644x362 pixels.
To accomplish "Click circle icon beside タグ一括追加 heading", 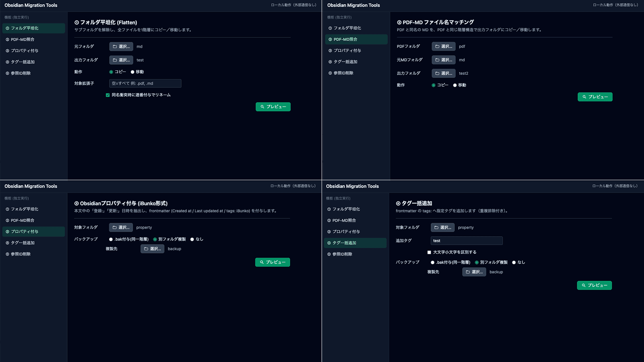I will click(398, 204).
